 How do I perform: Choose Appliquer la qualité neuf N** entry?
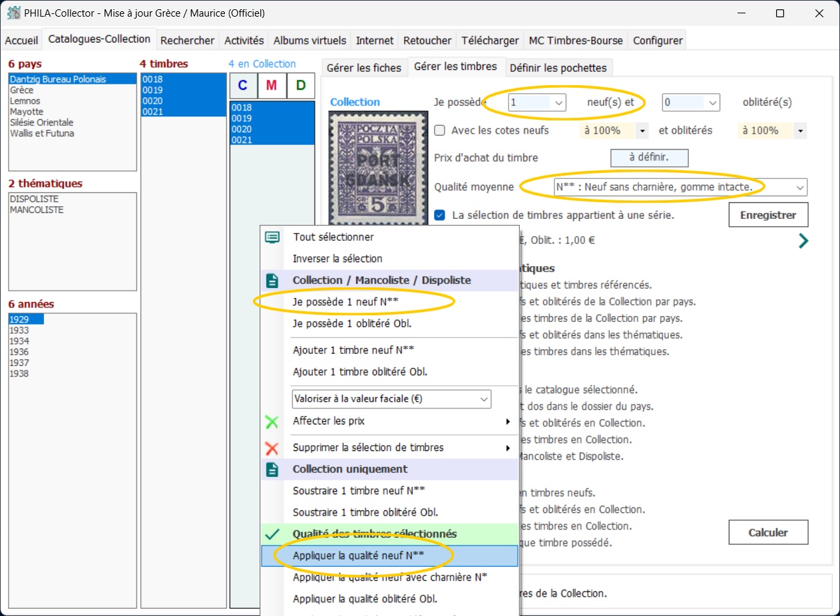[x=358, y=555]
